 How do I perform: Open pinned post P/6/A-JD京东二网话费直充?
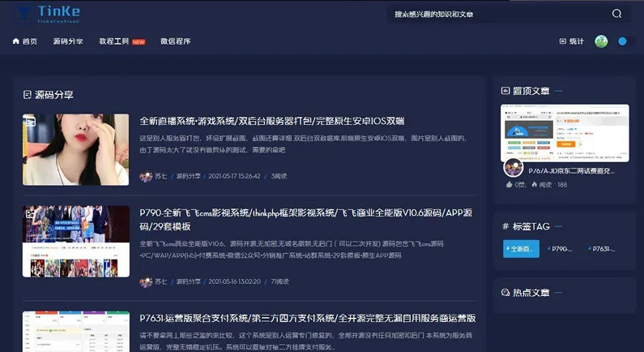571,170
